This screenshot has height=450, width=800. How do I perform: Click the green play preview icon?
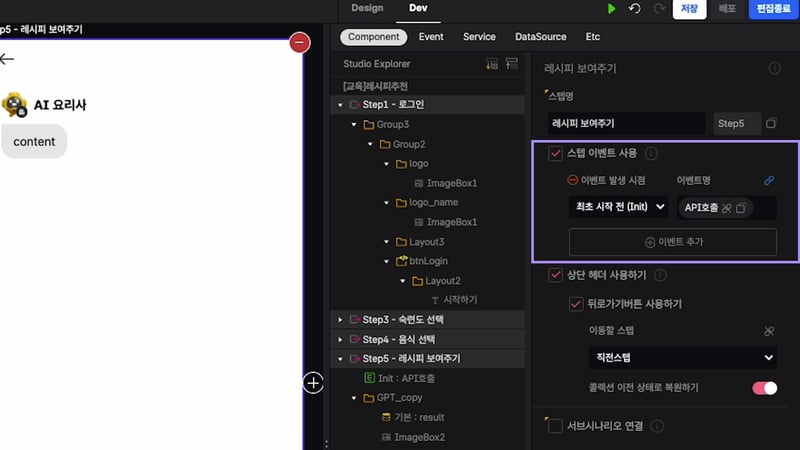[x=611, y=9]
